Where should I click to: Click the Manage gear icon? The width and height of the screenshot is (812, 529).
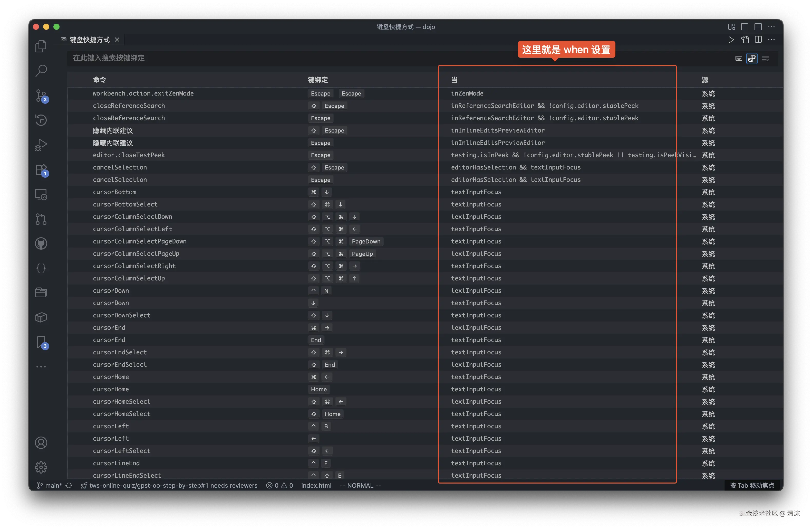click(41, 467)
